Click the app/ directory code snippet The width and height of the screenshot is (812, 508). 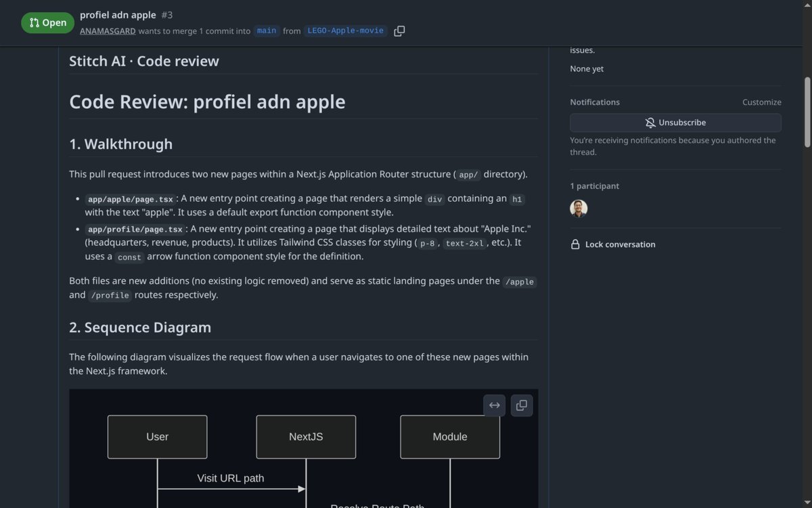click(x=468, y=175)
